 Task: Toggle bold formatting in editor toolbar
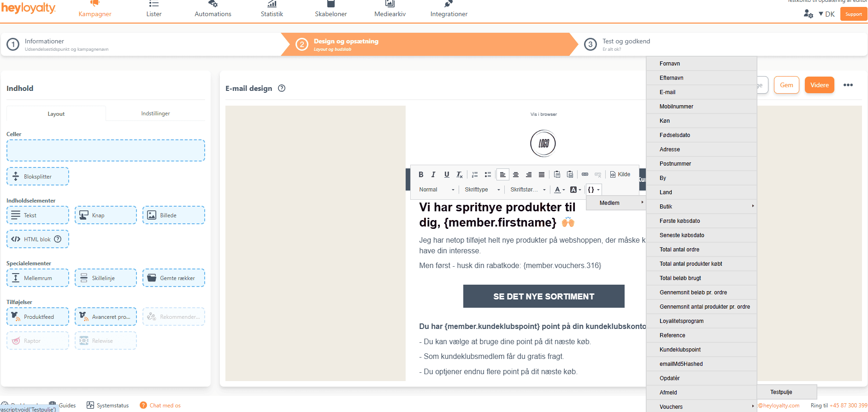pos(421,174)
